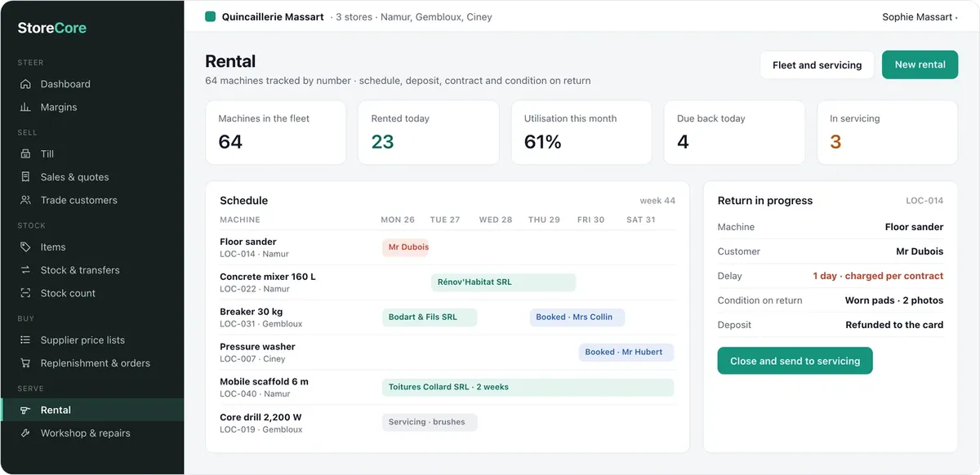Select Breaker 30 kg machine name
Screen dimensions: 980x475
coord(251,312)
